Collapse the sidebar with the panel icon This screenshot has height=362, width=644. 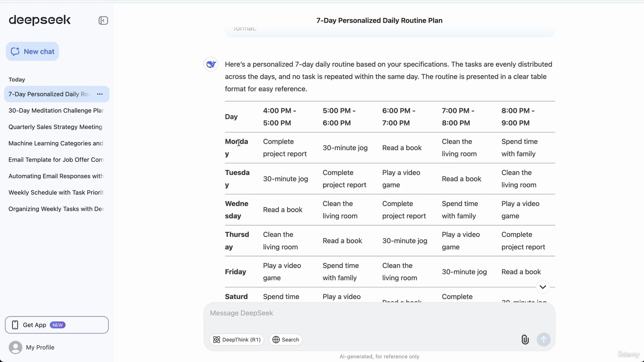coord(103,20)
